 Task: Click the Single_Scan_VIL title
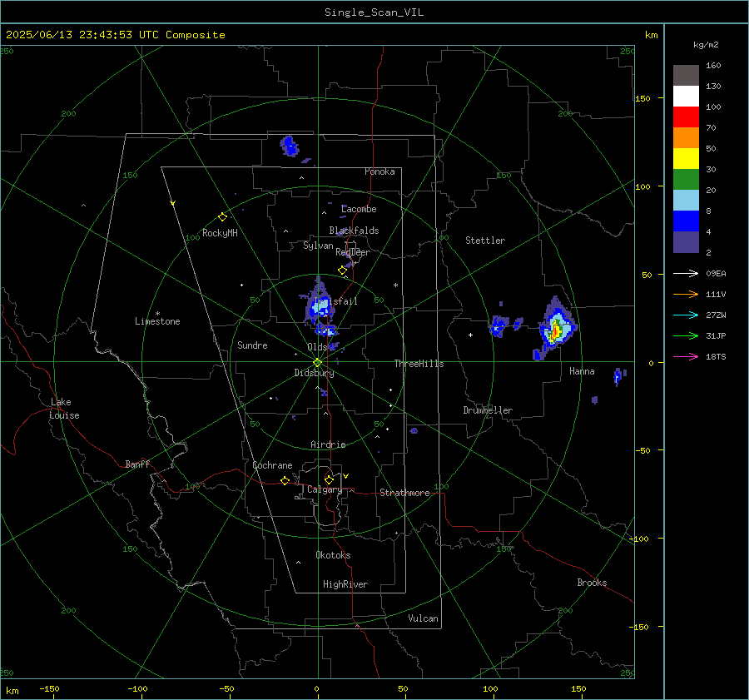point(374,12)
